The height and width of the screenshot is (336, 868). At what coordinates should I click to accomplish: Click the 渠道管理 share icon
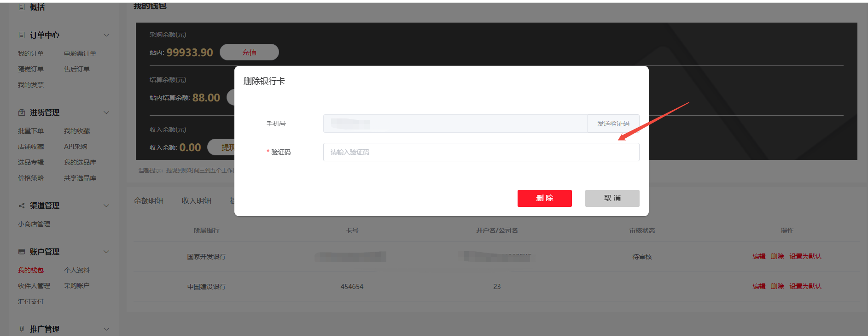pyautogui.click(x=22, y=206)
